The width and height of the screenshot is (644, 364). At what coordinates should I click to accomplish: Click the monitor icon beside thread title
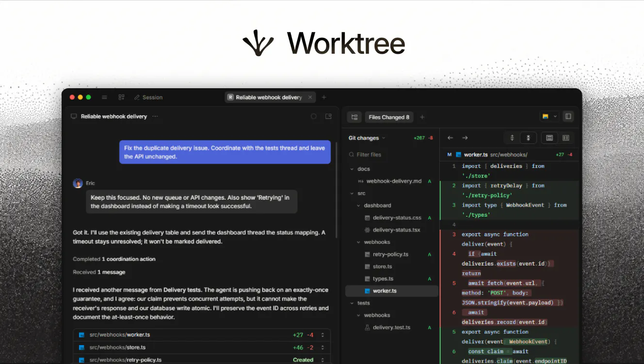(74, 116)
